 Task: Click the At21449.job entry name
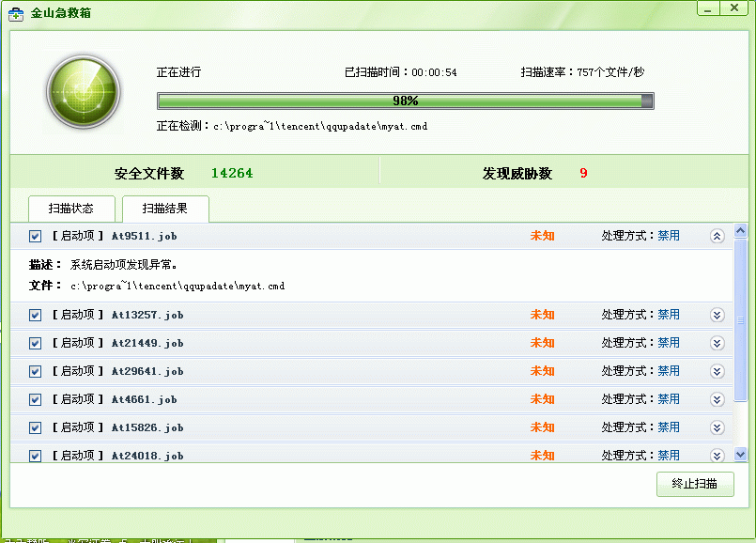point(147,343)
